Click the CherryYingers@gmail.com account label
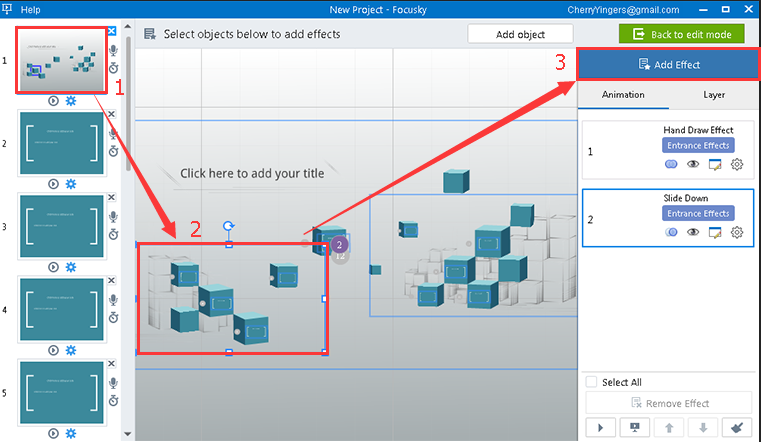The image size is (761, 442). tap(623, 10)
